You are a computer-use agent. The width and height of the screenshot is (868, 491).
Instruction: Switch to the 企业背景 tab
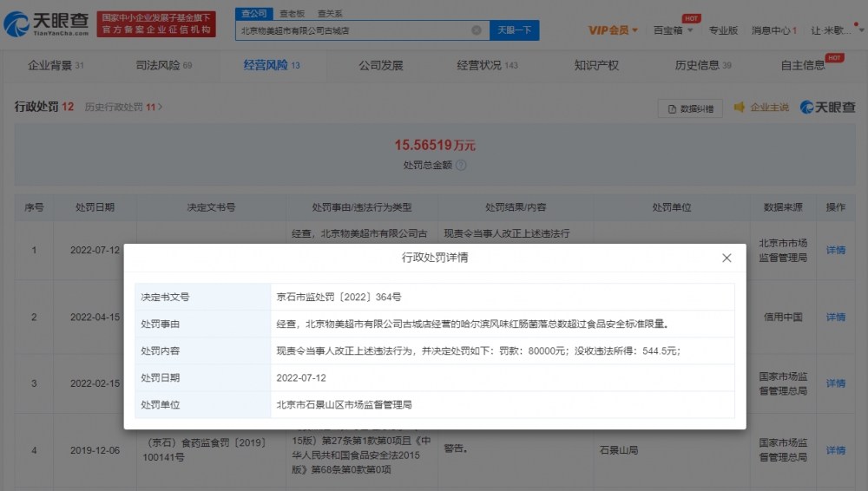pos(56,65)
